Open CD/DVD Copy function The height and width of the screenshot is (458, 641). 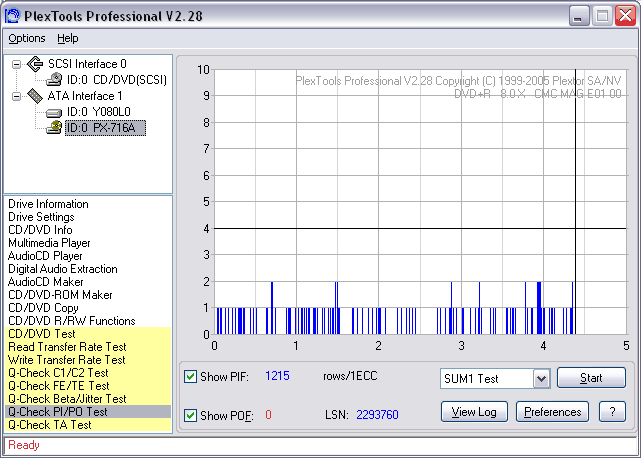[43, 308]
